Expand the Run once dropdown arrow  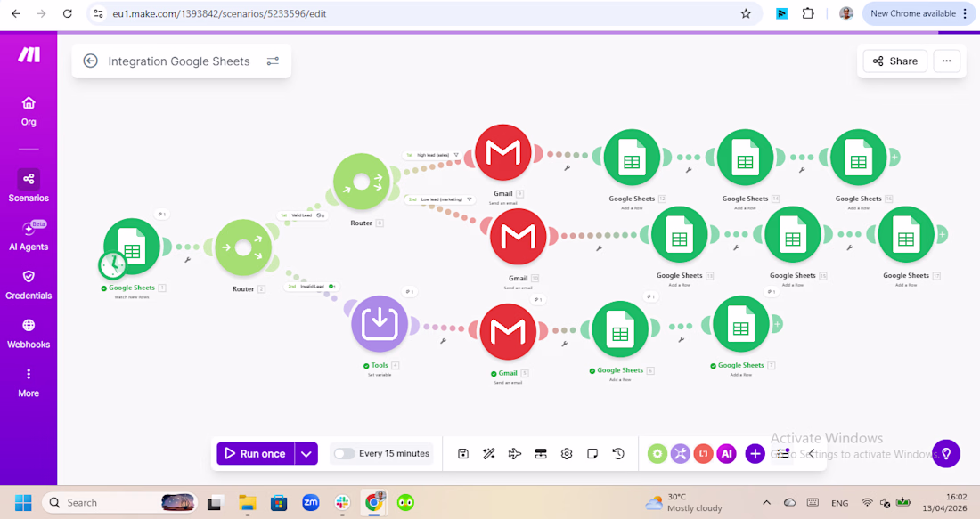[306, 454]
